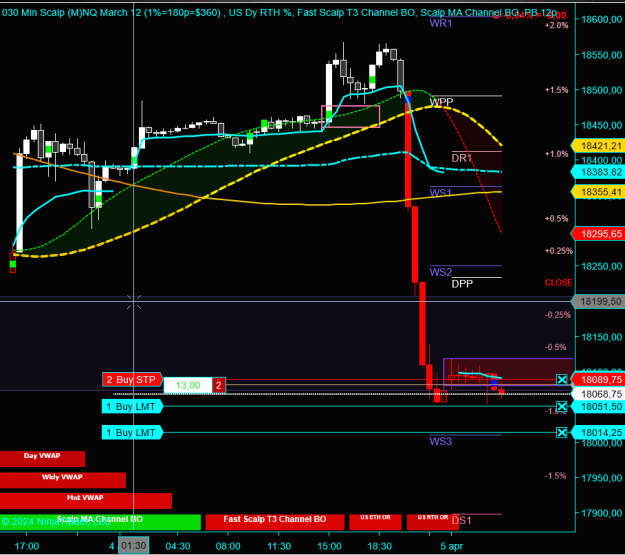Select the 2 Buy STP order flag
The image size is (625, 555).
click(132, 380)
